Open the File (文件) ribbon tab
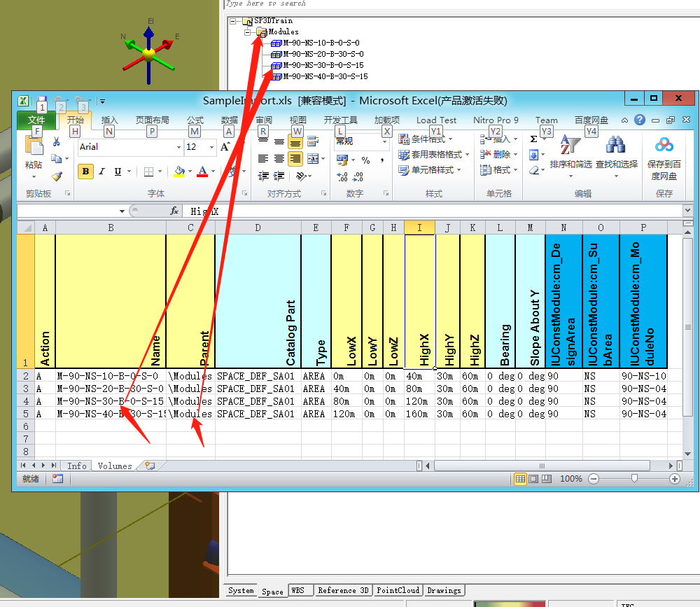 click(36, 120)
